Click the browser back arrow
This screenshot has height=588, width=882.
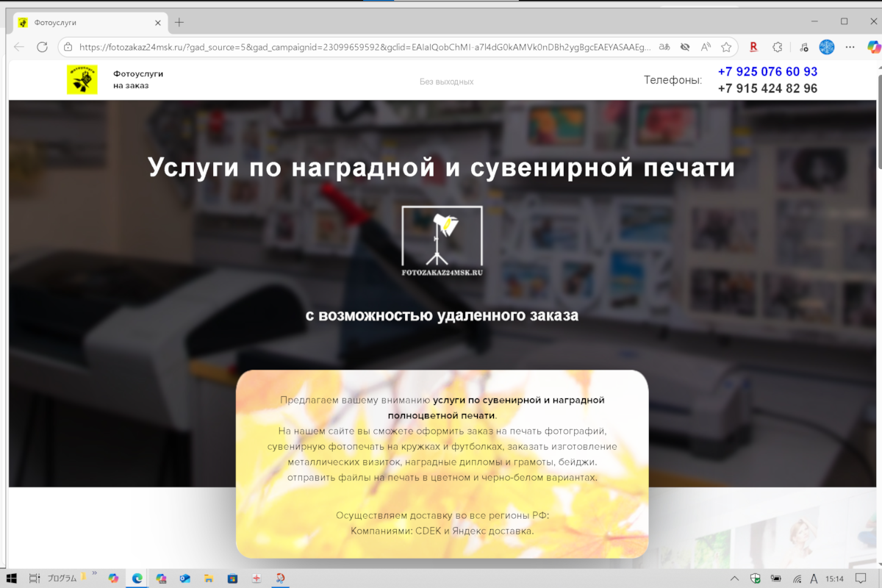[x=18, y=46]
